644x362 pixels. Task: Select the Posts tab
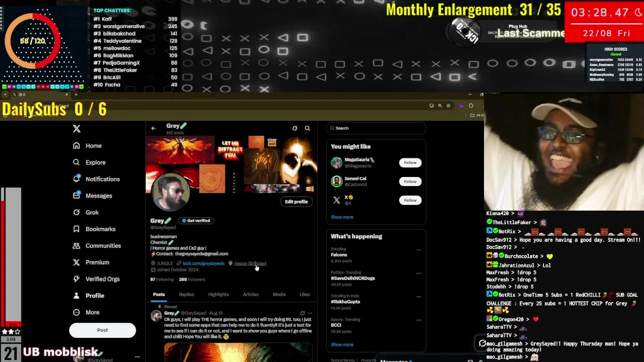[159, 295]
